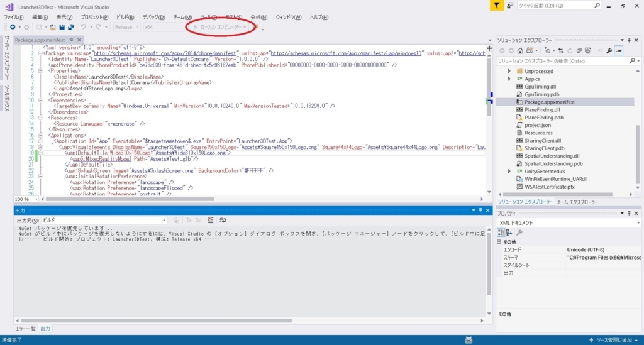
Task: Open the notifications flag icon in title bar
Action: [x=497, y=5]
